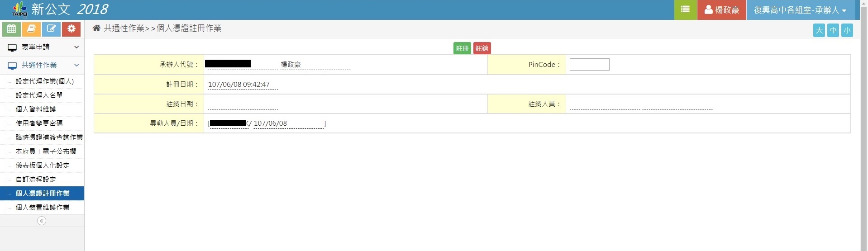Open 個人裝置維護作業
This screenshot has height=251, width=868.
43,208
